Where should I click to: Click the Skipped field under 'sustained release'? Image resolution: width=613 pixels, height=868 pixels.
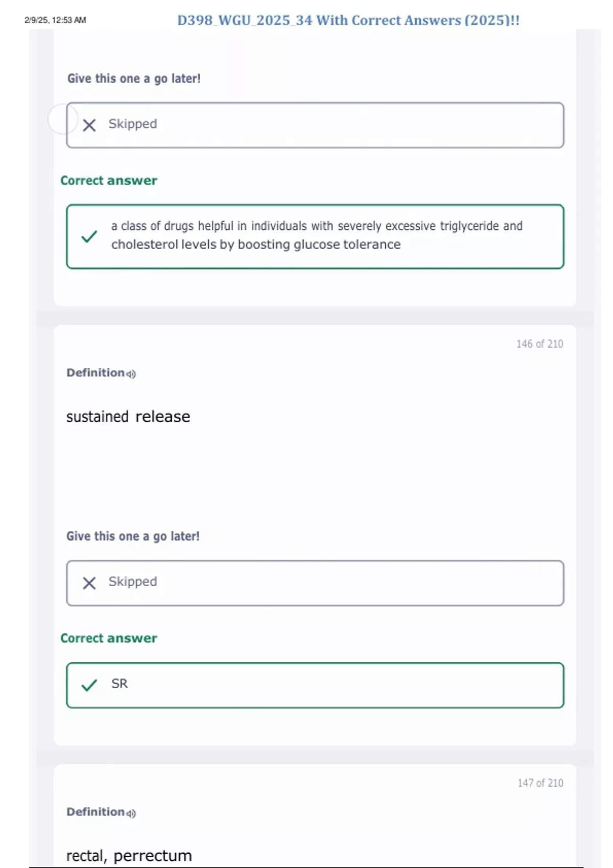(315, 583)
